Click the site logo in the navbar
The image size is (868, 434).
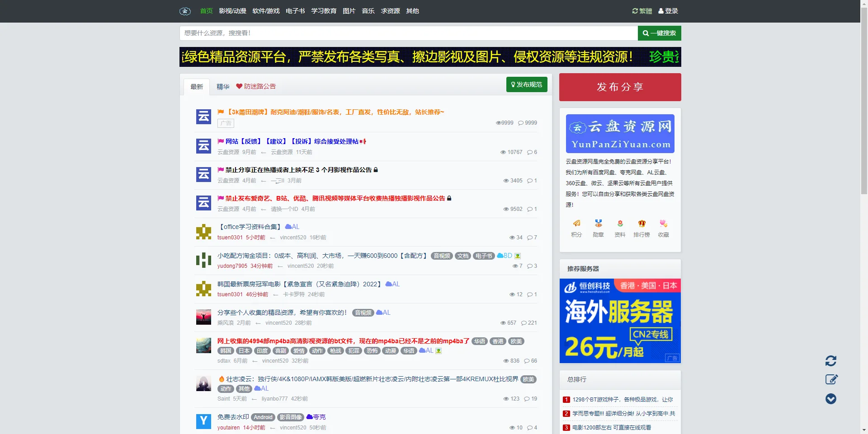(x=185, y=11)
